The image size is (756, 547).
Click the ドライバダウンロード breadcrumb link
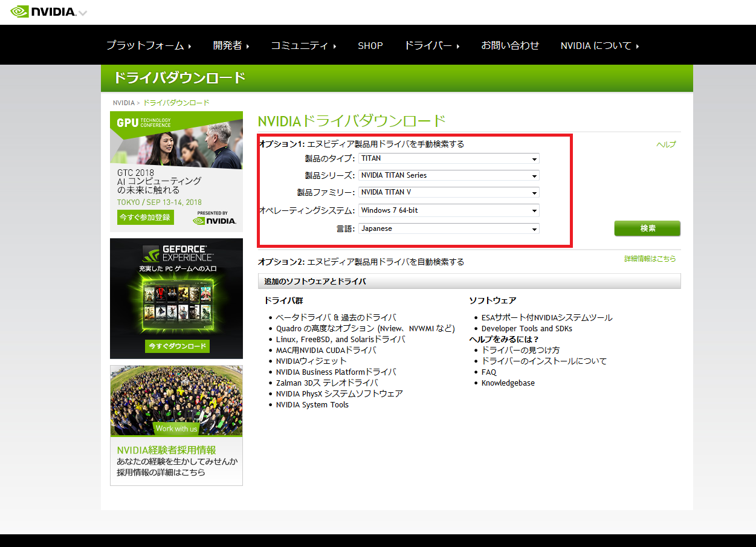click(x=176, y=103)
